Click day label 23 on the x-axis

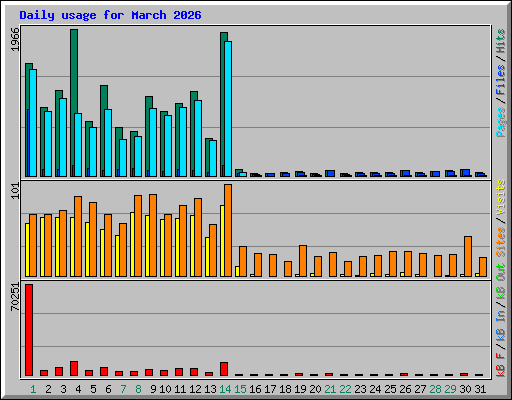[x=360, y=389]
